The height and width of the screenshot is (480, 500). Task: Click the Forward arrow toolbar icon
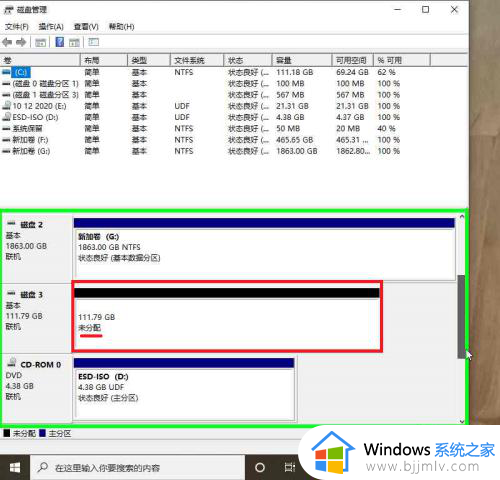21,42
